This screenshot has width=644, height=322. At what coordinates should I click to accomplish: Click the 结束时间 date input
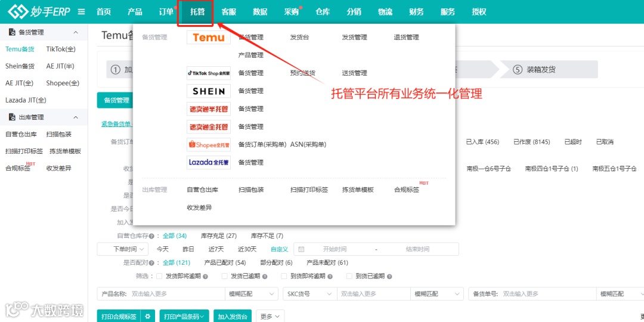click(417, 249)
